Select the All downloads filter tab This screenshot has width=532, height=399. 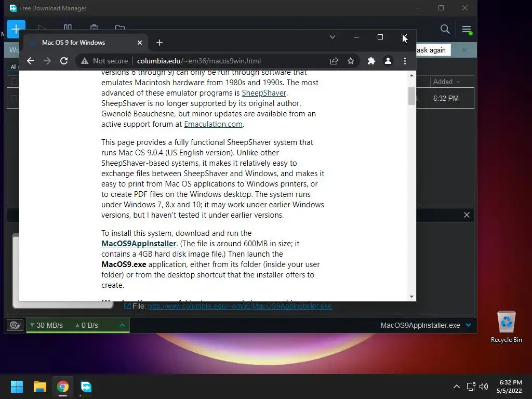coord(14,67)
